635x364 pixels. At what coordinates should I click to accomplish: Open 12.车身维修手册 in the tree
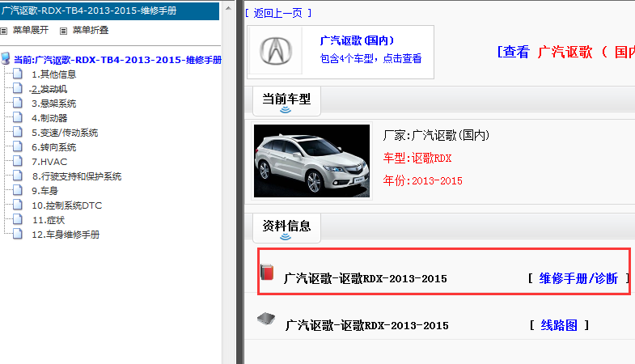tap(66, 235)
